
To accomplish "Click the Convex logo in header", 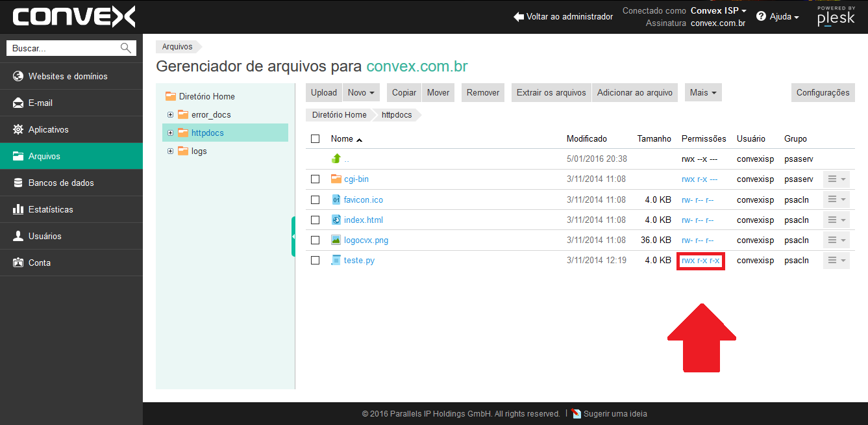I will pyautogui.click(x=74, y=17).
